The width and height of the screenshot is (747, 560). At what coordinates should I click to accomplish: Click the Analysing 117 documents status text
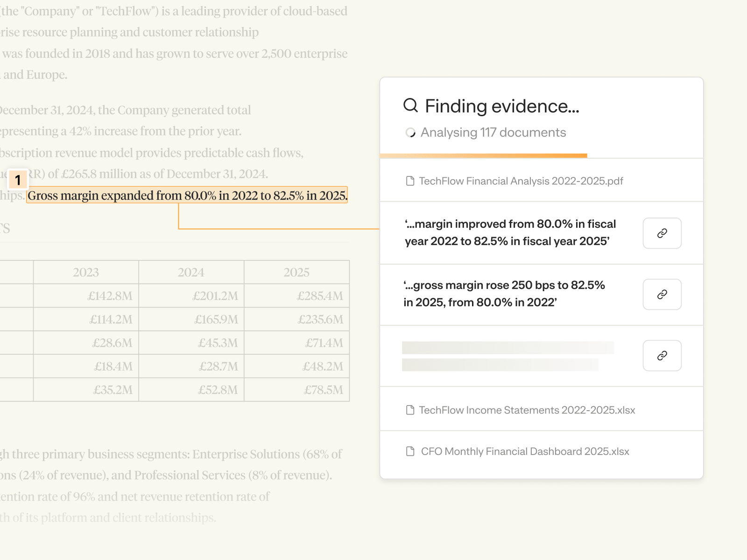point(493,133)
